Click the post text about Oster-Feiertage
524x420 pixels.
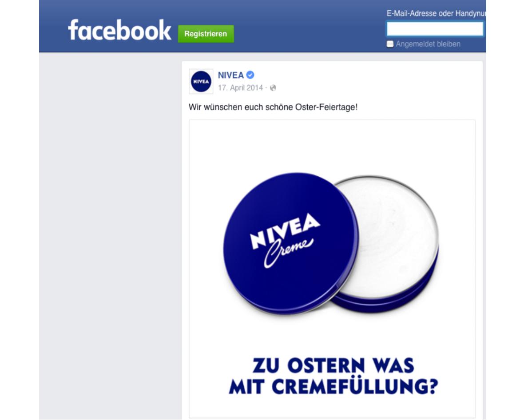pyautogui.click(x=273, y=107)
